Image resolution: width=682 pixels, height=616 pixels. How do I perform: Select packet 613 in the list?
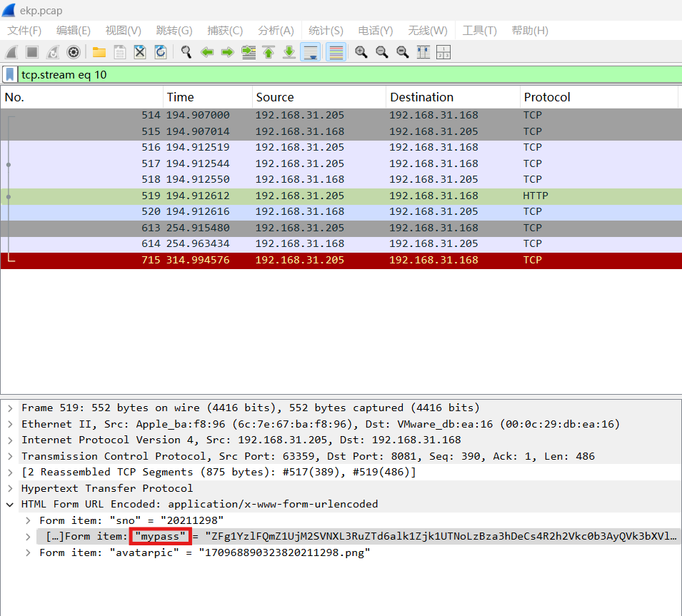point(341,228)
